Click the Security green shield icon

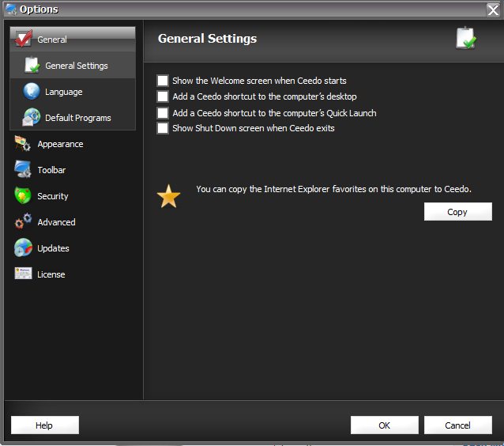point(23,196)
